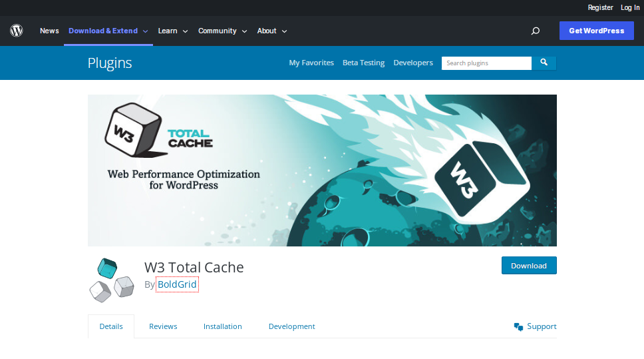The width and height of the screenshot is (644, 359).
Task: Expand the Download & Extend chevron
Action: click(146, 31)
